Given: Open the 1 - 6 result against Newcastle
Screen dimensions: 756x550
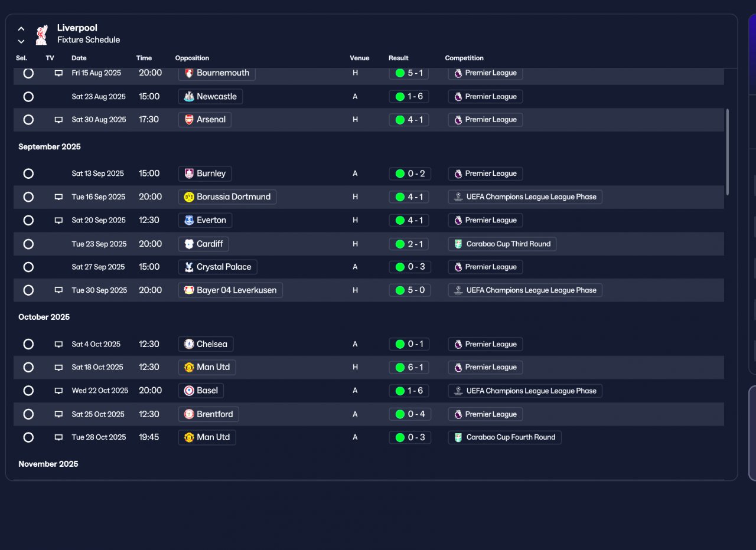Looking at the screenshot, I should point(410,97).
